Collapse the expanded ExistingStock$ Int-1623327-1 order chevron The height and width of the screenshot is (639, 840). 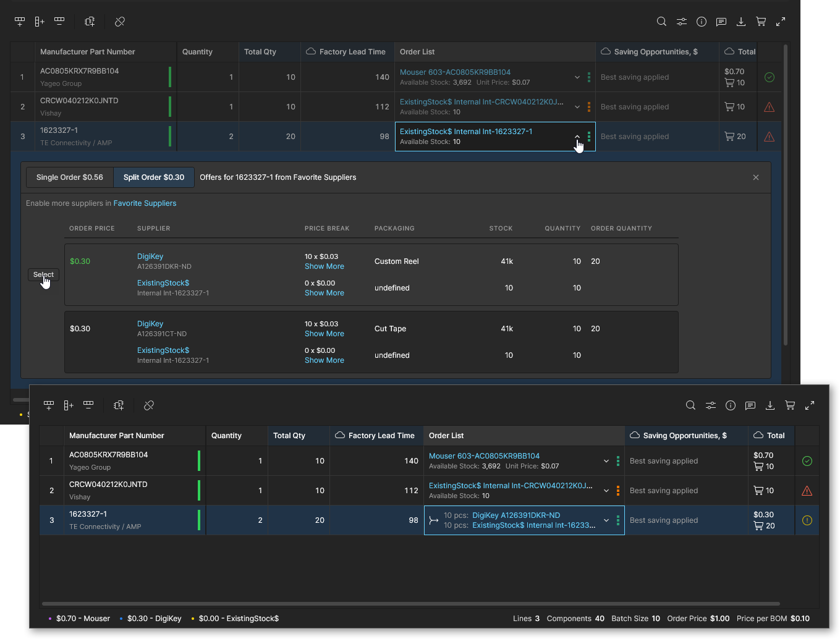point(577,137)
